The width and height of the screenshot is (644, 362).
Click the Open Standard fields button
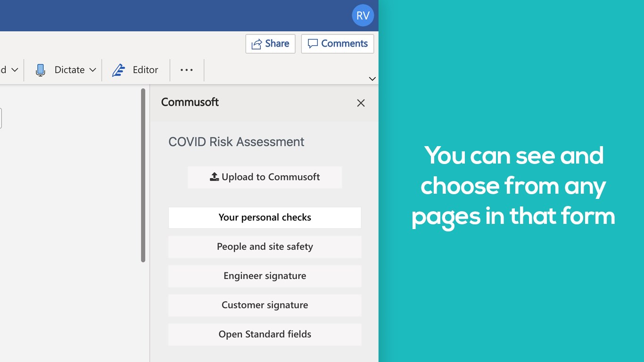click(264, 335)
